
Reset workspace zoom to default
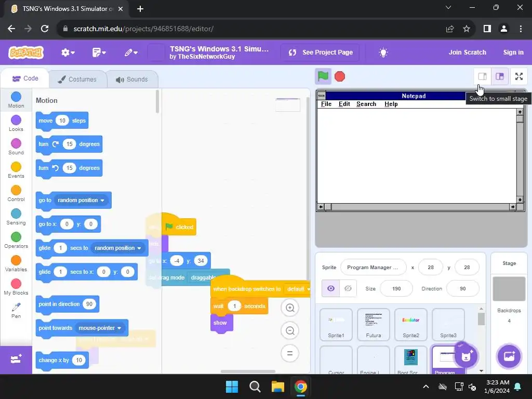[290, 353]
